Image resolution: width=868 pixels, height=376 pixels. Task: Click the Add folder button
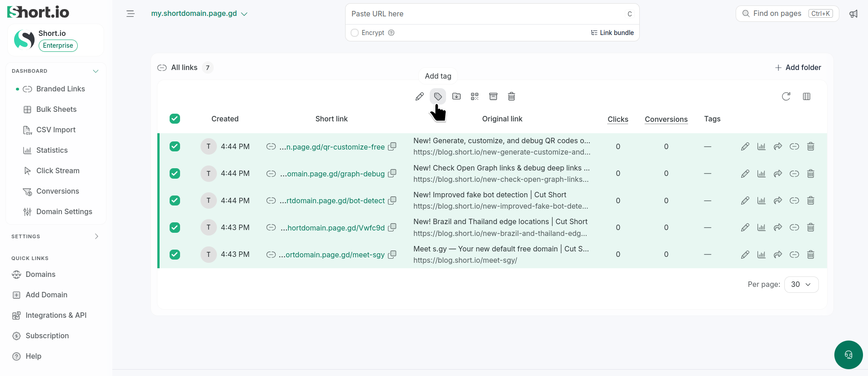[798, 67]
